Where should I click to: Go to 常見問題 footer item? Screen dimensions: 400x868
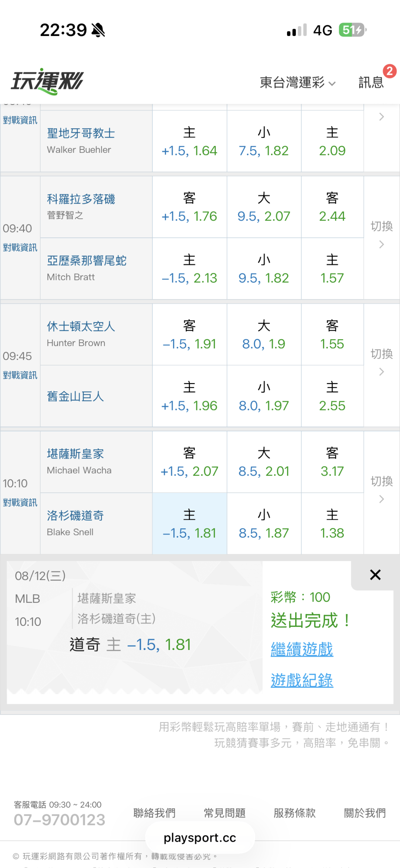click(x=224, y=813)
